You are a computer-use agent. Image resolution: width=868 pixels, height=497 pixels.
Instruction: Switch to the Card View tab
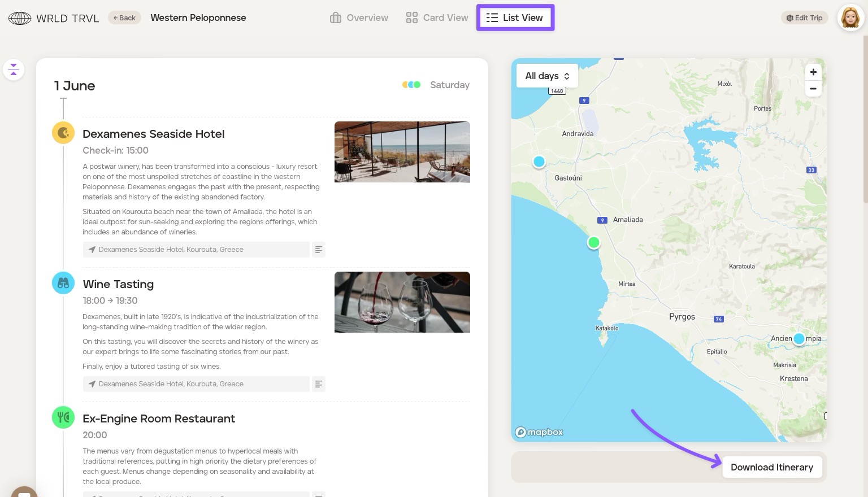pos(437,18)
